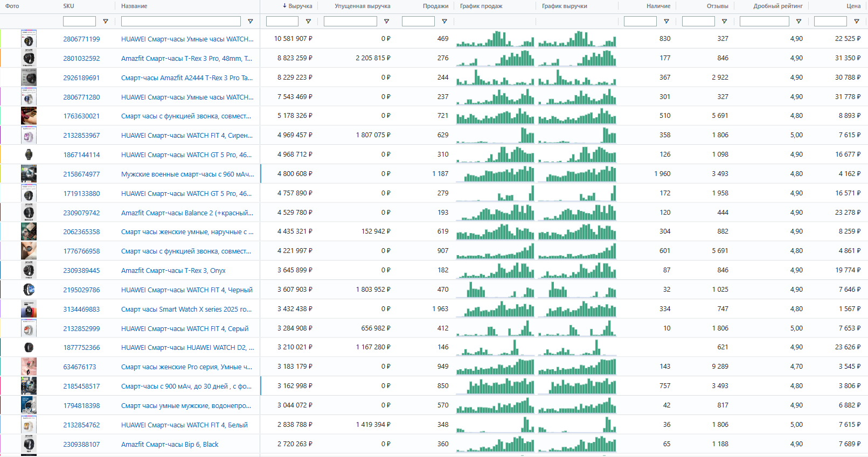Select revenue cell 10 581 907 ₽
The height and width of the screenshot is (457, 868).
(x=293, y=39)
